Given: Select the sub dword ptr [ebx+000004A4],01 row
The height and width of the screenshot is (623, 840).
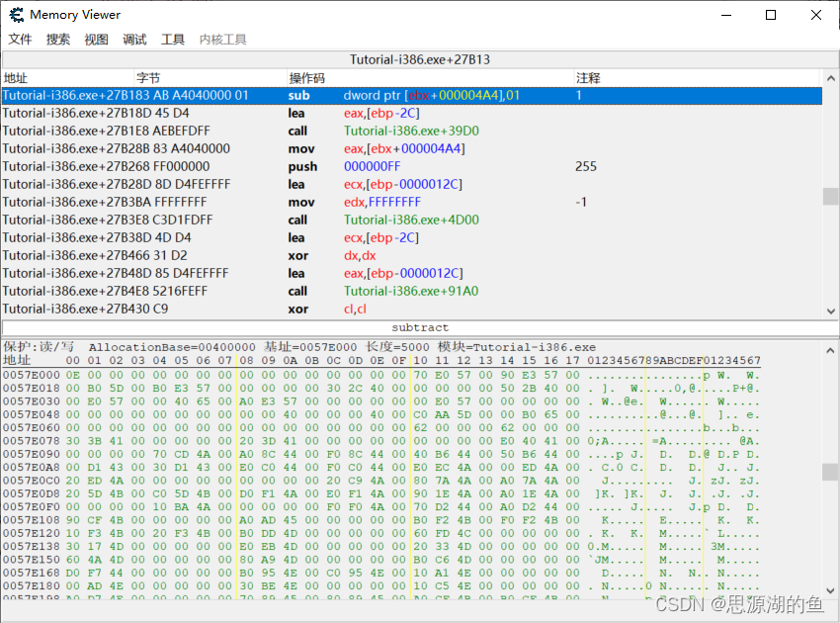Looking at the screenshot, I should pos(411,96).
